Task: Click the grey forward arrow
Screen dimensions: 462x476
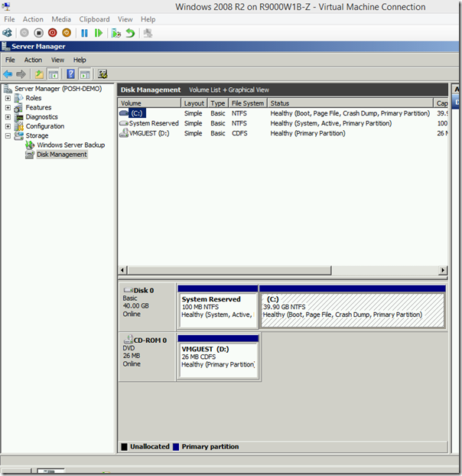Action: pos(21,74)
